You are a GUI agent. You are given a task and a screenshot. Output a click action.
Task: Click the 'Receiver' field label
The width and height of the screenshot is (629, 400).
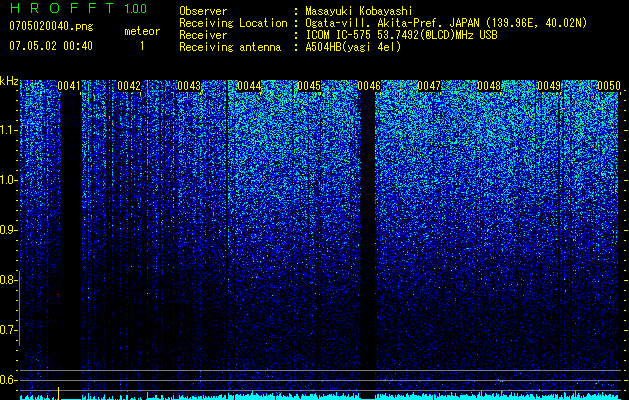point(203,35)
